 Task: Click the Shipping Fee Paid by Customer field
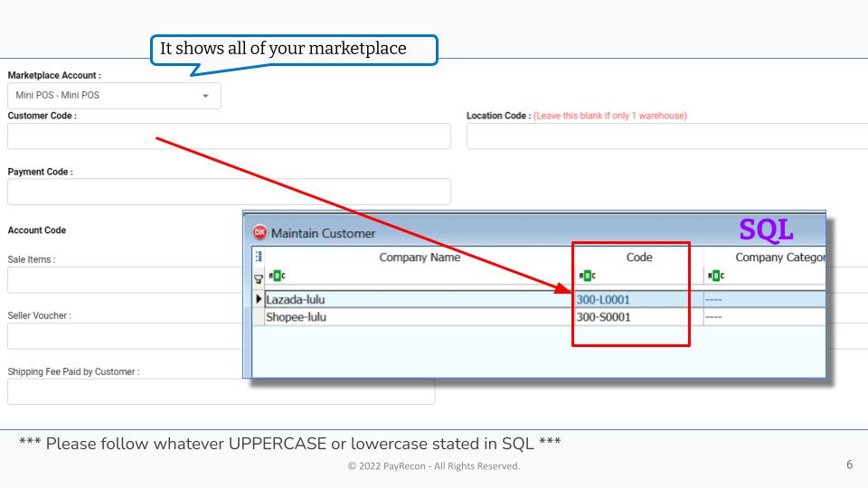point(222,391)
